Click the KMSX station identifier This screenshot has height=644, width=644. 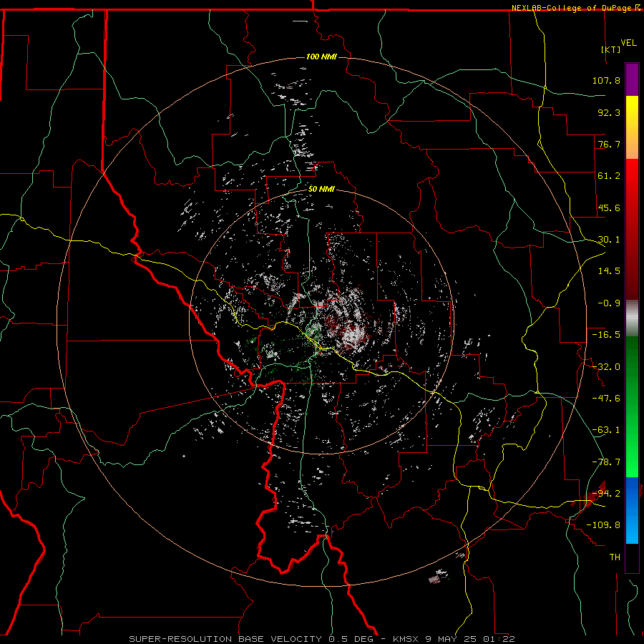[x=406, y=639]
